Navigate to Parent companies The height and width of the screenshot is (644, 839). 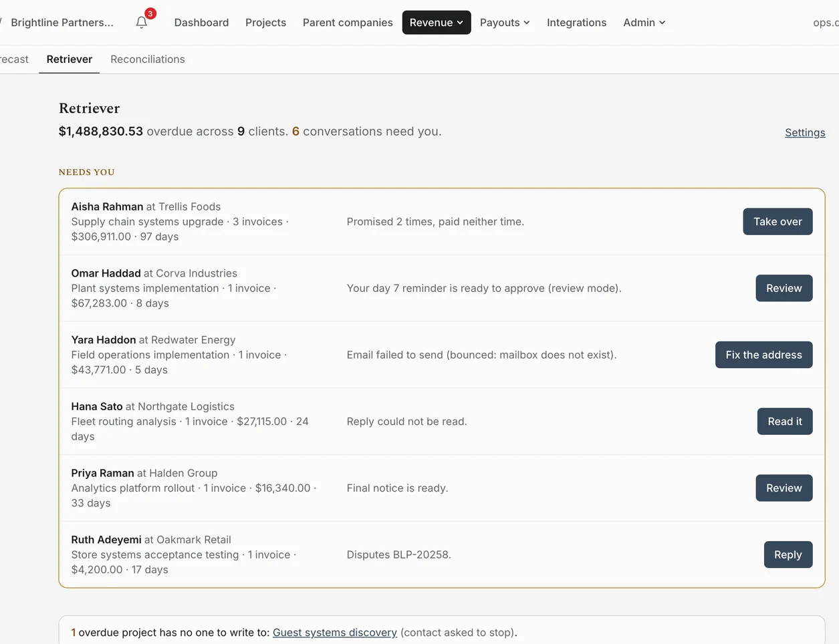coord(348,22)
